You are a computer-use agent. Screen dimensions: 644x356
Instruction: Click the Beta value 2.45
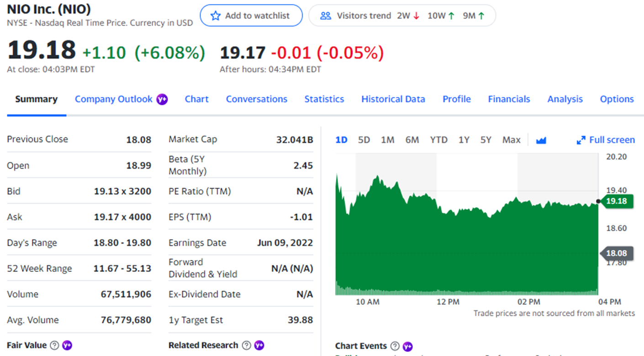(303, 165)
